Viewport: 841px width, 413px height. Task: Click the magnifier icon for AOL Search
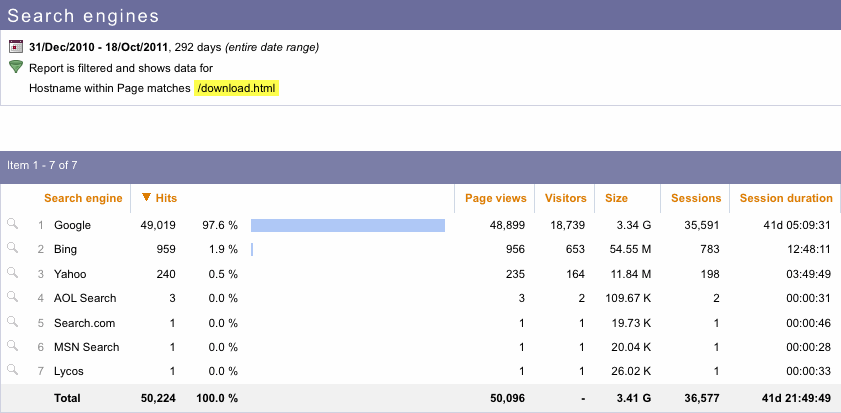tap(12, 297)
